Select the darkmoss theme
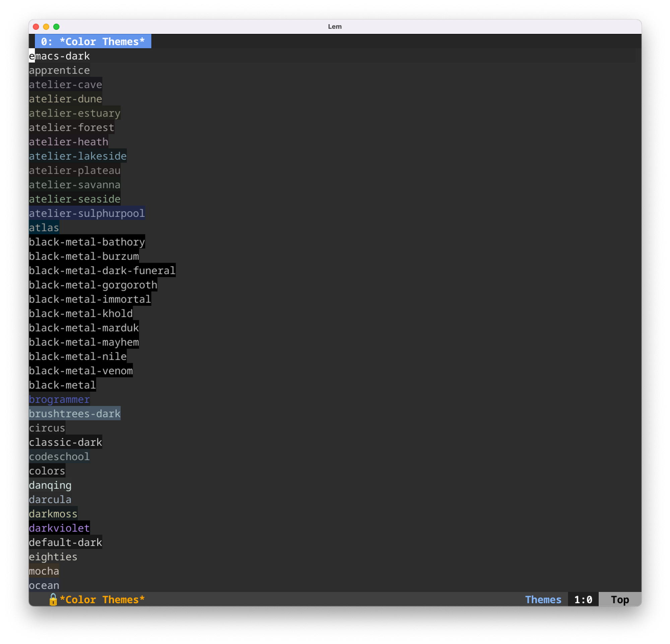 click(53, 514)
